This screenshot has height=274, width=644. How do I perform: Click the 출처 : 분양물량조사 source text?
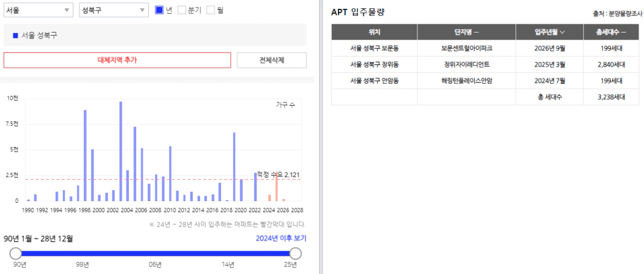[x=618, y=14]
